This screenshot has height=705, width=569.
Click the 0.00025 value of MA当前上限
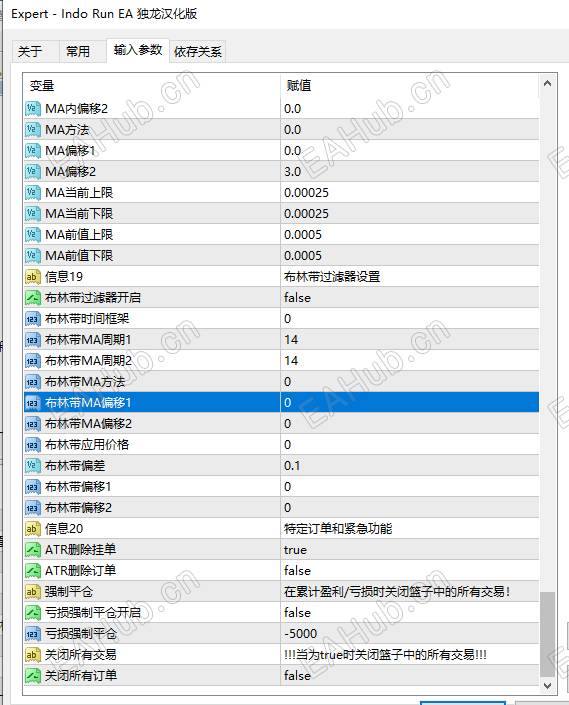(307, 193)
